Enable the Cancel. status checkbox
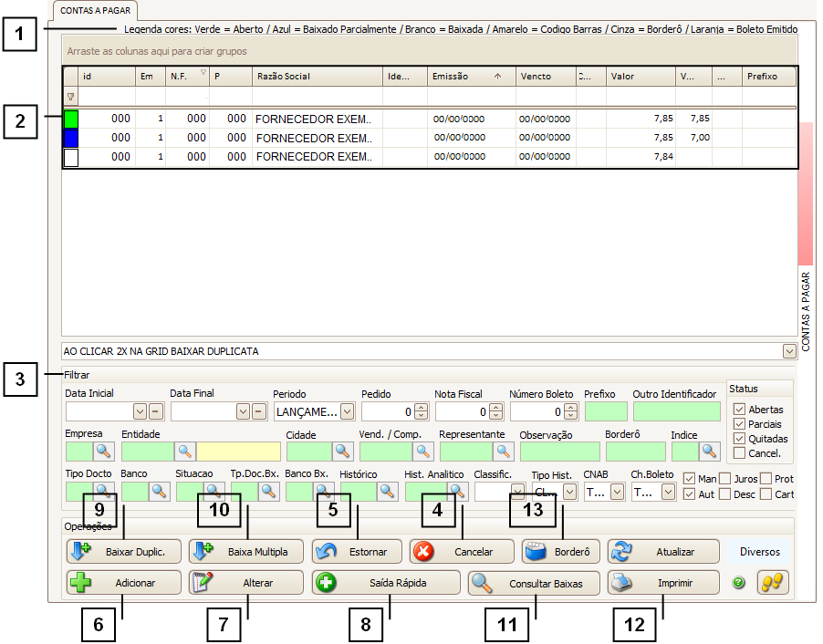The width and height of the screenshot is (823, 644). [x=739, y=453]
